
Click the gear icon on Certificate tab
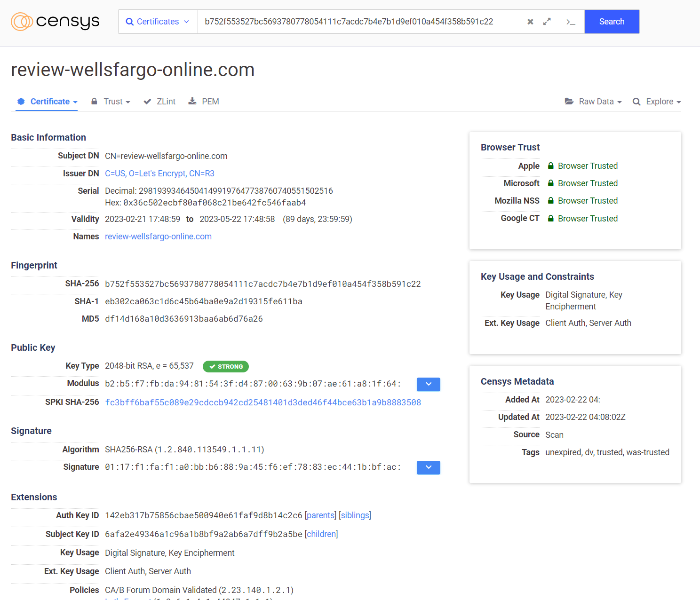click(21, 101)
